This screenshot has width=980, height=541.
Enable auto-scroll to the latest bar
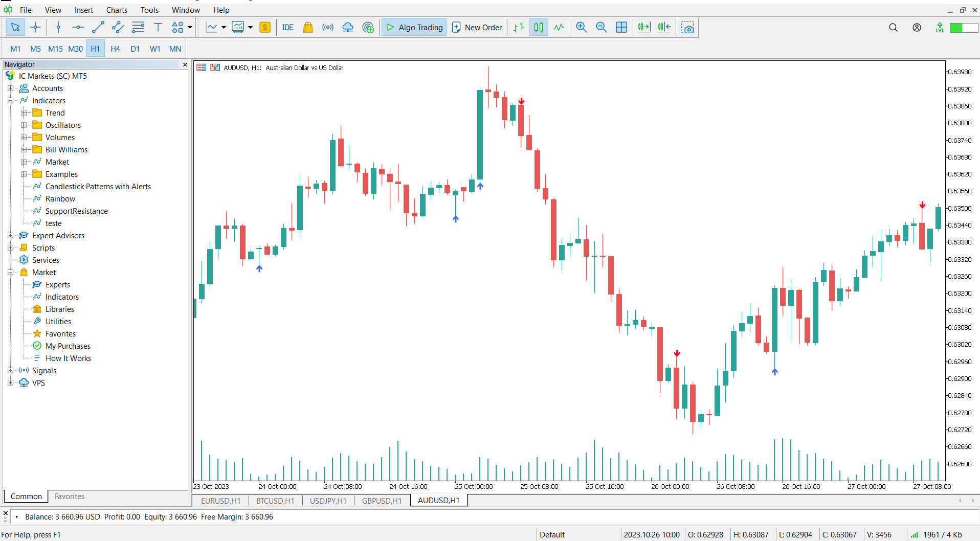643,27
